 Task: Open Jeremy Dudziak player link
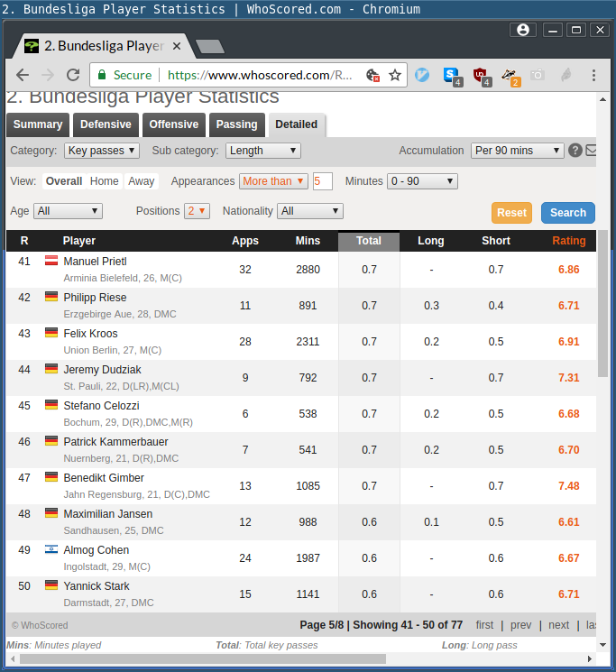pyautogui.click(x=103, y=370)
